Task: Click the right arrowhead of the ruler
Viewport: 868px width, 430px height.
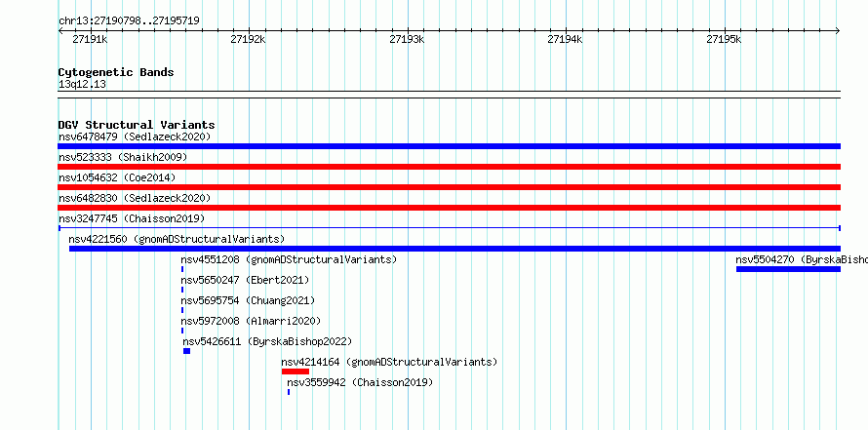Action: pyautogui.click(x=838, y=30)
